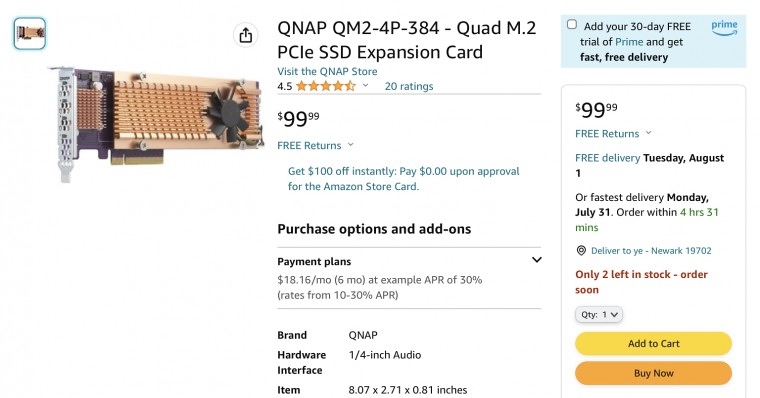Click the Add to Cart button
The width and height of the screenshot is (760, 398).
click(653, 344)
